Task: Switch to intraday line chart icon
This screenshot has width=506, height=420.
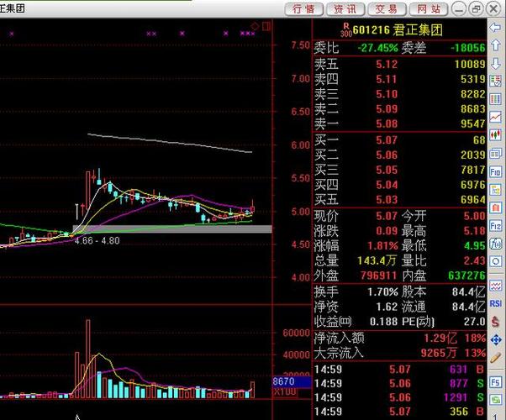Action: tap(495, 117)
